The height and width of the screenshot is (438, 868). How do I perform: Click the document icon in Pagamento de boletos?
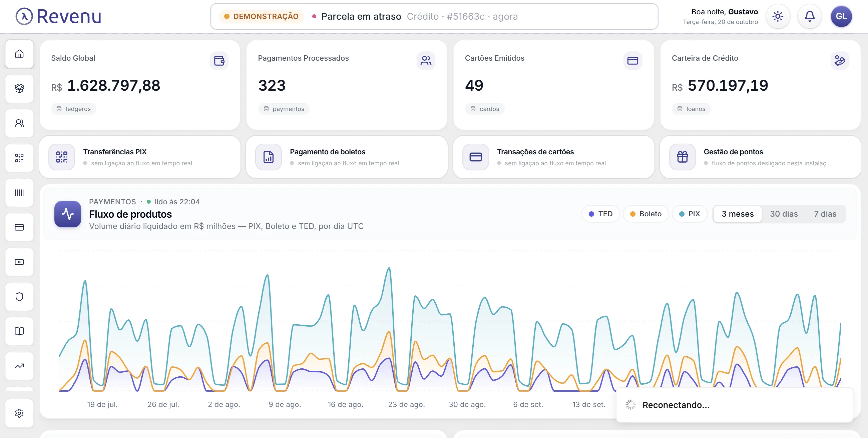(x=269, y=157)
